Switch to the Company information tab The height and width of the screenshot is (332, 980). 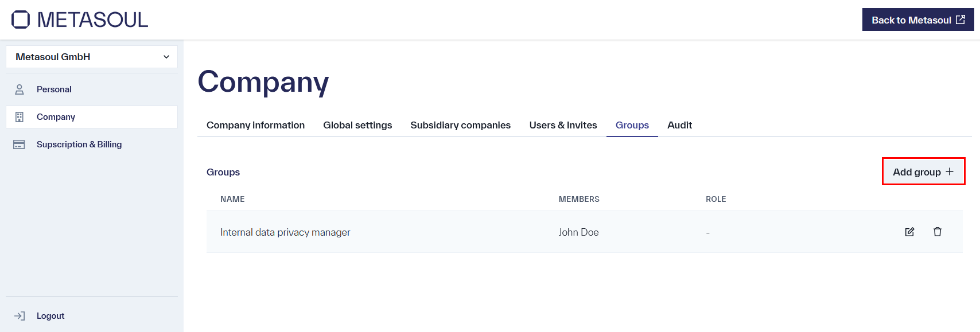point(255,125)
